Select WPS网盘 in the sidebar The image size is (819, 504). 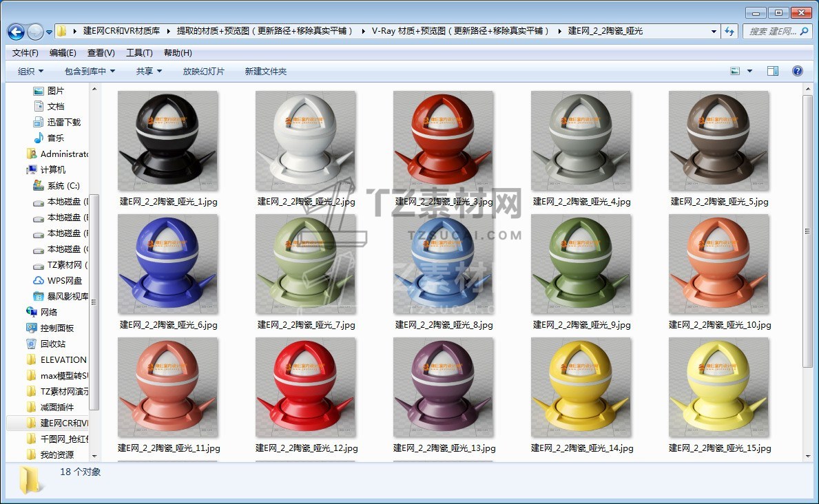[57, 280]
